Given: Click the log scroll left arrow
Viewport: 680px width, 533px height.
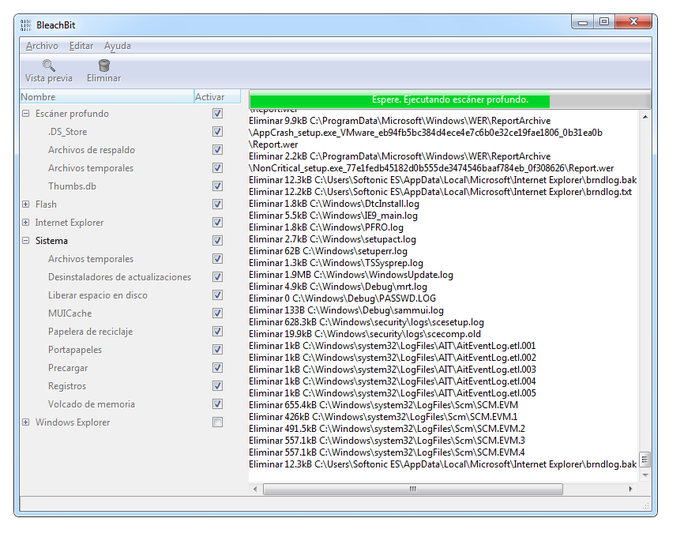Looking at the screenshot, I should click(255, 489).
